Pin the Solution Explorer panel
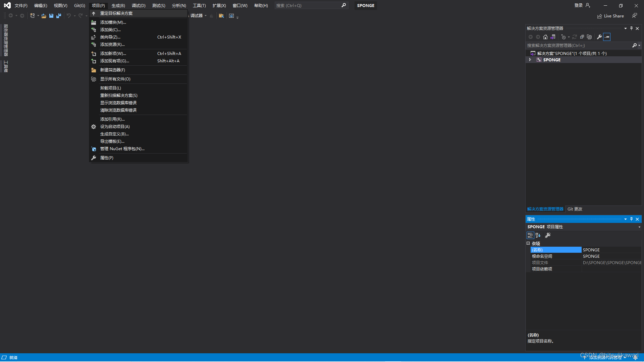 [631, 28]
